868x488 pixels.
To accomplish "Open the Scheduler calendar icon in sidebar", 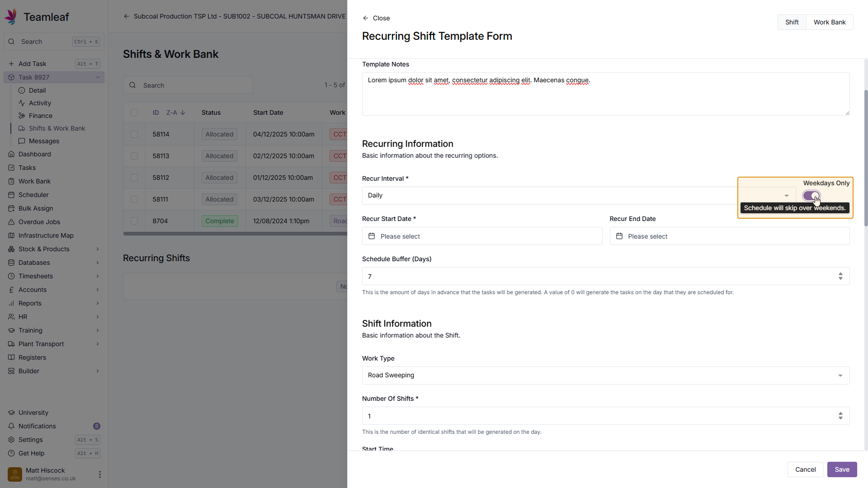I will click(x=11, y=195).
